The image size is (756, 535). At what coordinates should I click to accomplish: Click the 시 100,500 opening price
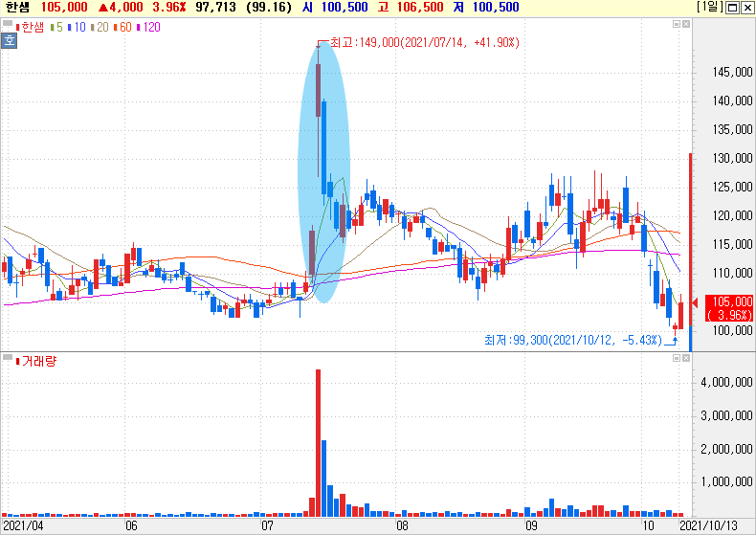pyautogui.click(x=335, y=8)
